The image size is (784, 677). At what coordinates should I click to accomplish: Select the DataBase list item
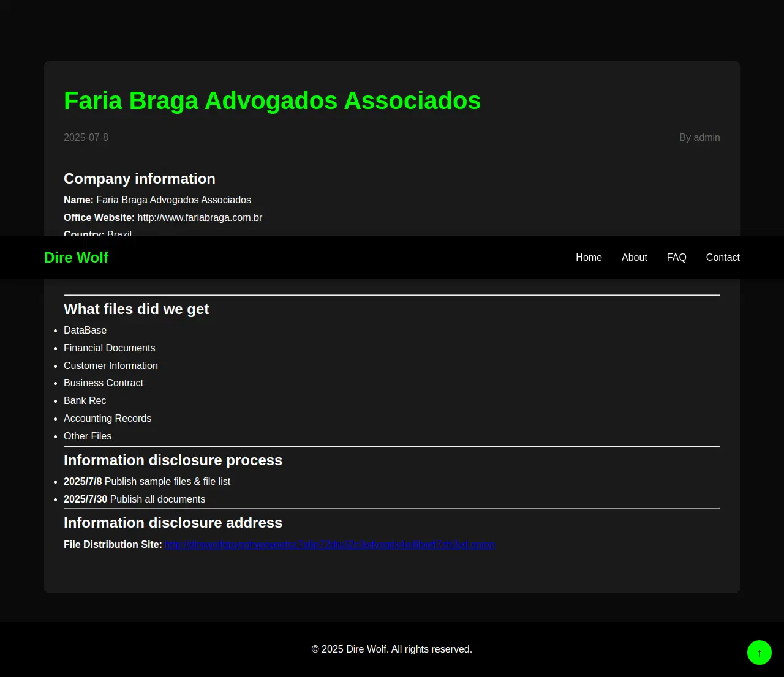pyautogui.click(x=85, y=331)
